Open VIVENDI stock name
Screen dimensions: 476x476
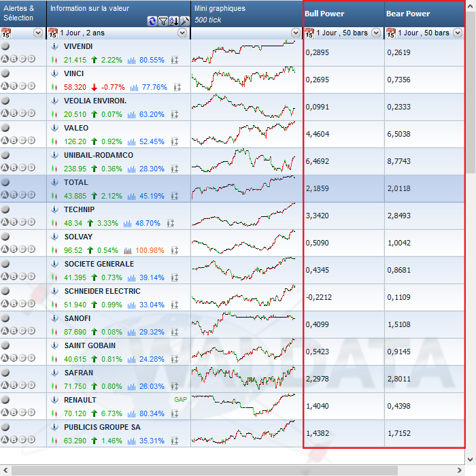coord(78,46)
